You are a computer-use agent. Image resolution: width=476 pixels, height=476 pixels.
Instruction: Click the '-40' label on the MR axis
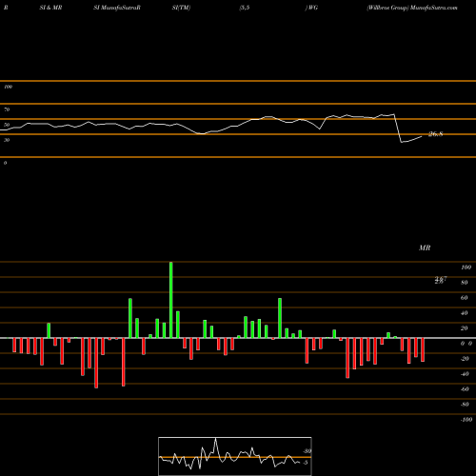(x=465, y=374)
